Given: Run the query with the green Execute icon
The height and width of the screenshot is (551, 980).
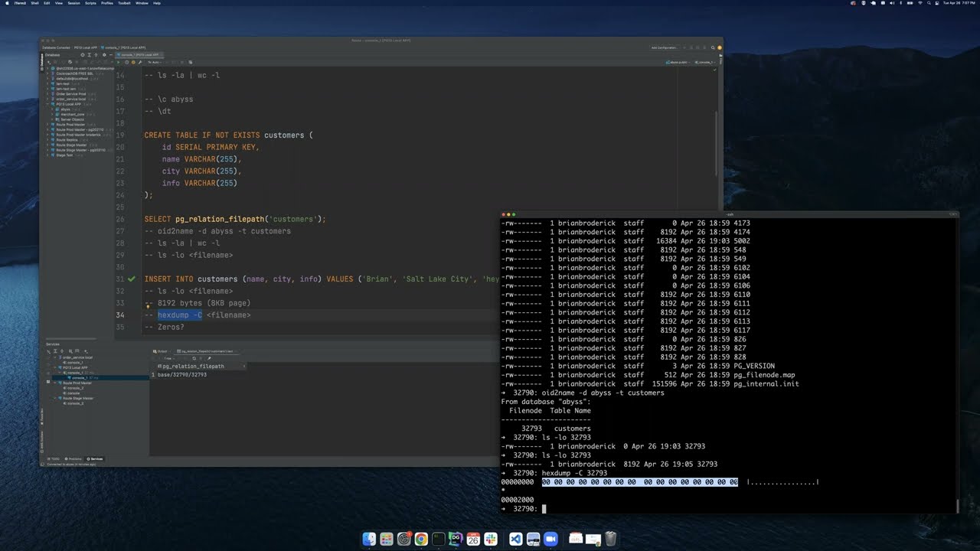Looking at the screenshot, I should point(119,62).
